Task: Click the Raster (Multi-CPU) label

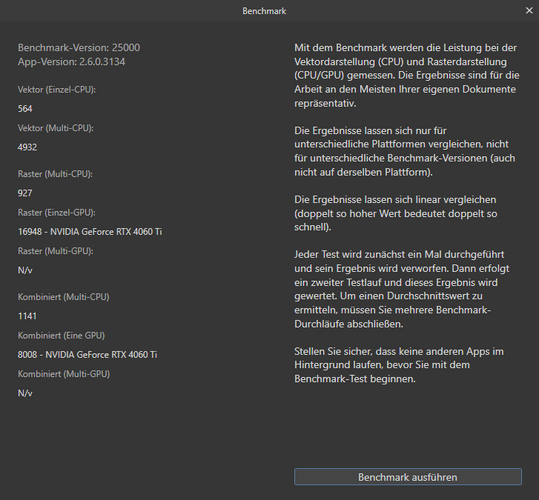Action: [x=55, y=174]
